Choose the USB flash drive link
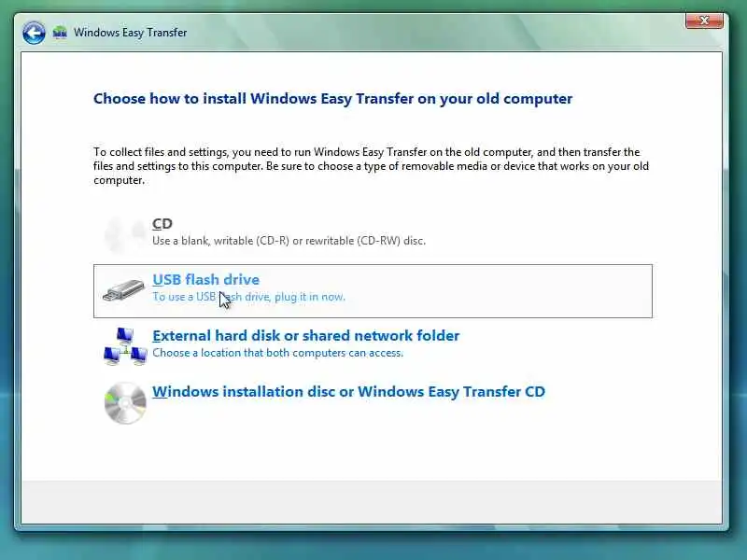This screenshot has height=560, width=747. 205,279
